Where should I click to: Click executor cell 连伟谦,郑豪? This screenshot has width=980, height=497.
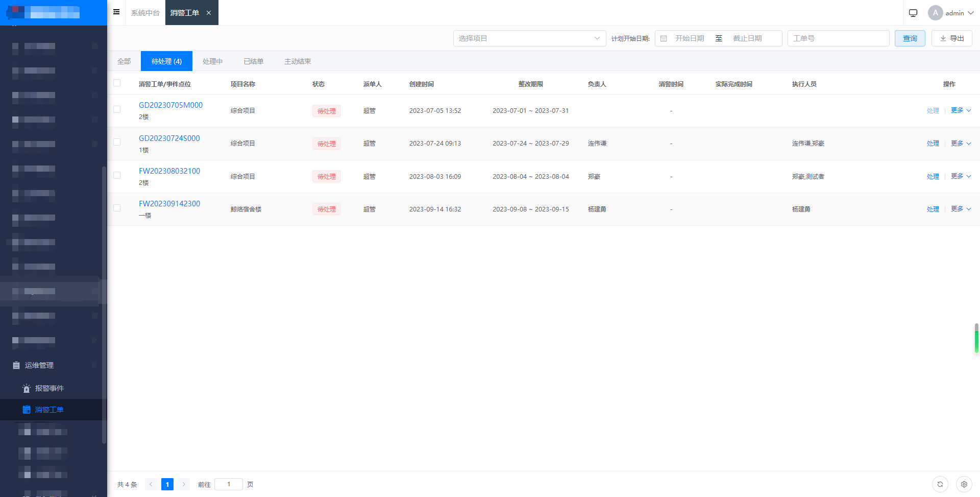808,144
